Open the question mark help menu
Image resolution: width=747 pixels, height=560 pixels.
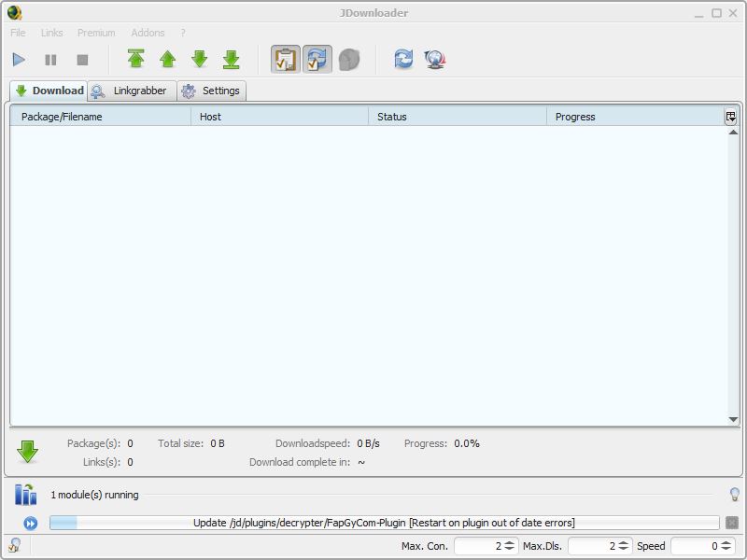tap(183, 33)
